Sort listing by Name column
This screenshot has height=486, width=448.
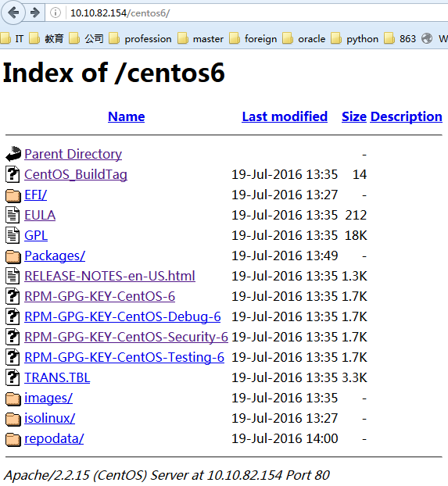pyautogui.click(x=127, y=116)
